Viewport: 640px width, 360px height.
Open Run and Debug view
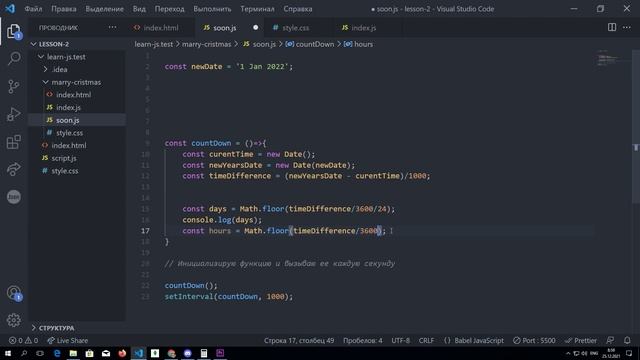click(x=13, y=114)
